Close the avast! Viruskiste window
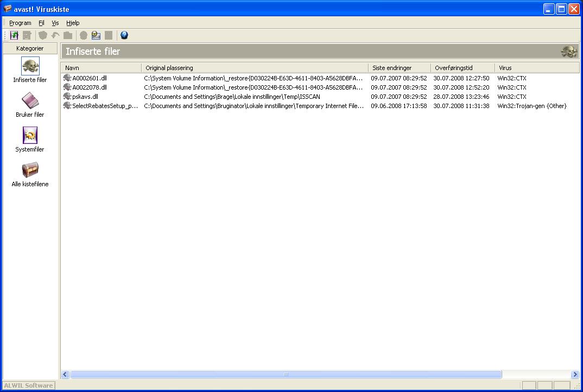Image resolution: width=583 pixels, height=392 pixels. click(x=574, y=9)
